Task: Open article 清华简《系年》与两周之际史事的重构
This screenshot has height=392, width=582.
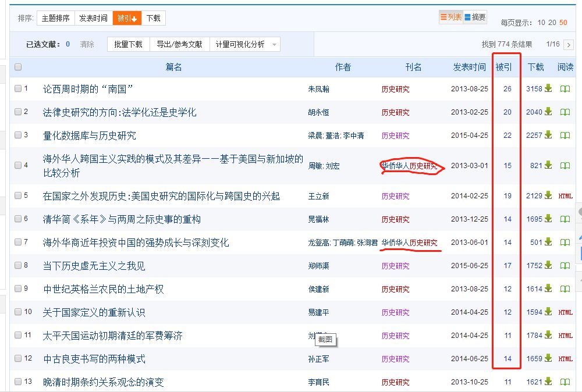Action: pyautogui.click(x=122, y=219)
